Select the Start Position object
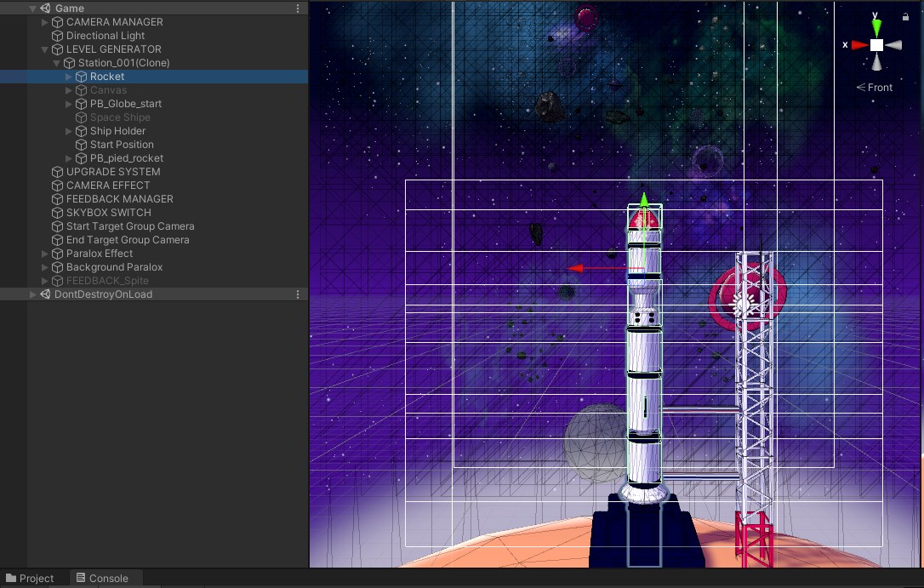Image resolution: width=924 pixels, height=588 pixels. 122,145
